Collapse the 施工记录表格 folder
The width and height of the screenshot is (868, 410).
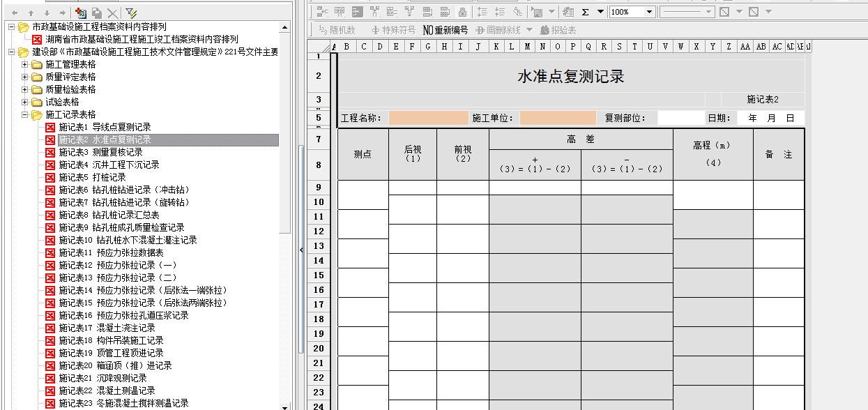[x=25, y=114]
